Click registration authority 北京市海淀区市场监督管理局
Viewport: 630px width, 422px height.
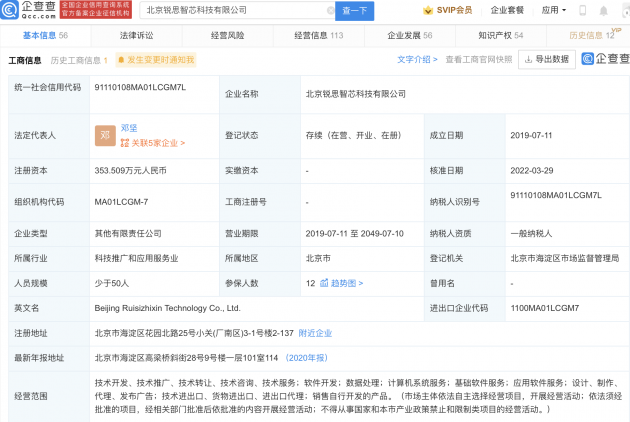coord(565,258)
